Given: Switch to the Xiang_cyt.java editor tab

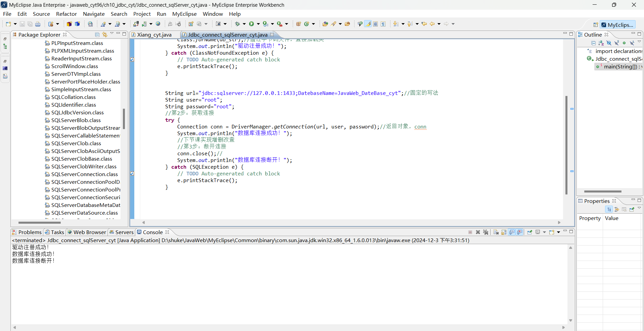Looking at the screenshot, I should pyautogui.click(x=154, y=35).
